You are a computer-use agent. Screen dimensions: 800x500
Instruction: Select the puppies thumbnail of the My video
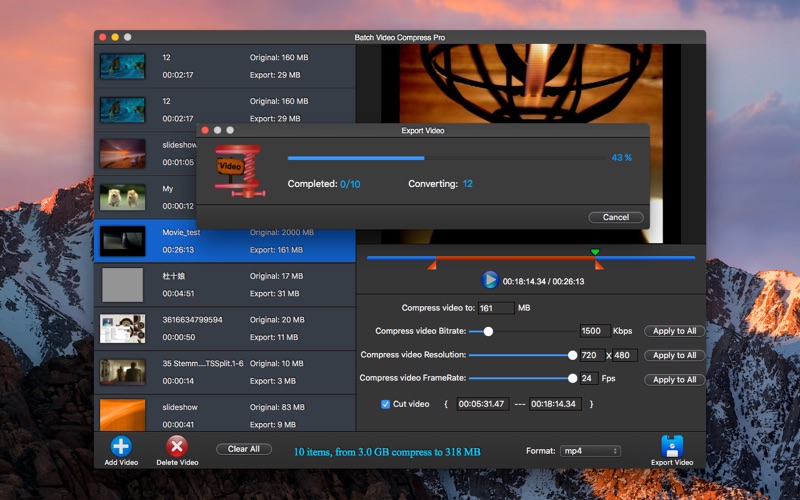122,197
